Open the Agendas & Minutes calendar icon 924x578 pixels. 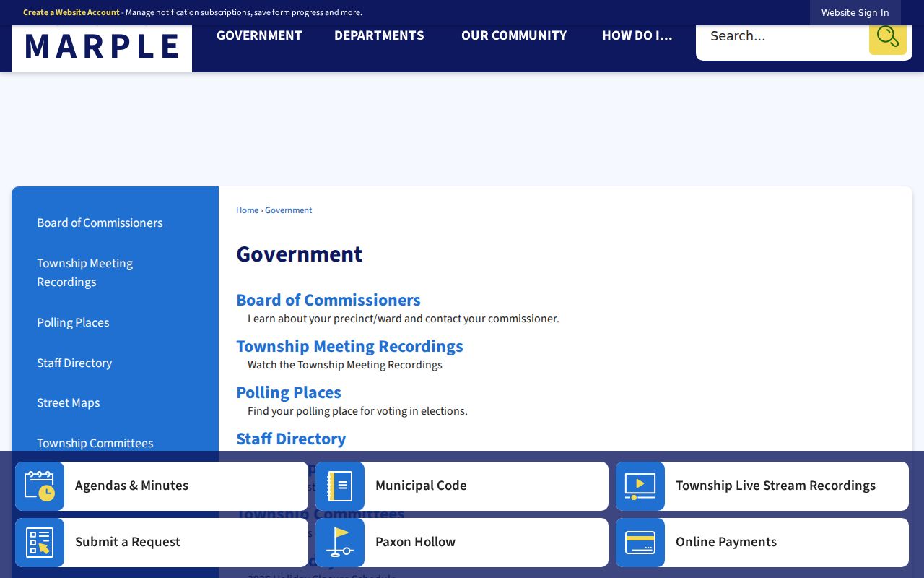(40, 486)
